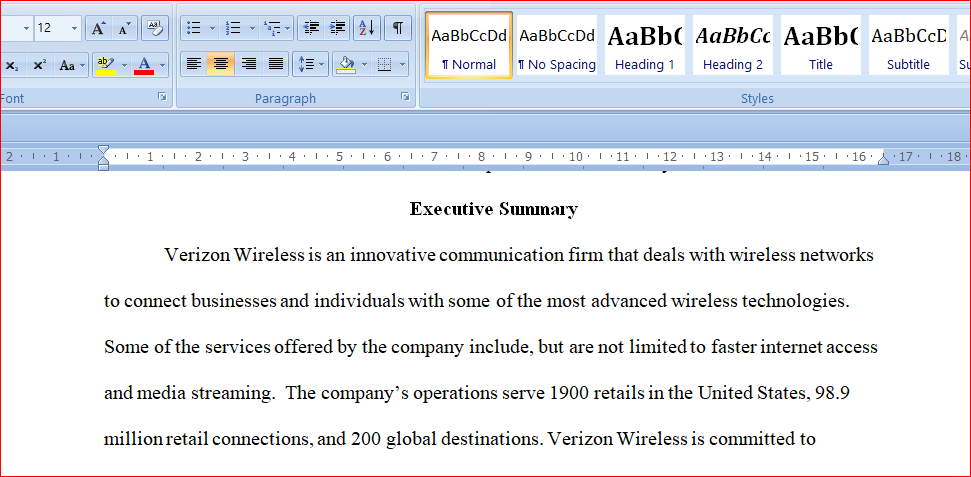Screen dimensions: 971x477
Task: Click the Numbering list button
Action: [233, 28]
